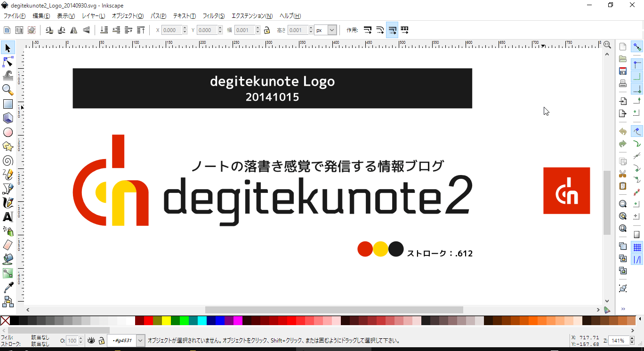Select the Pencil freehand tool
The height and width of the screenshot is (351, 644).
pos(8,175)
